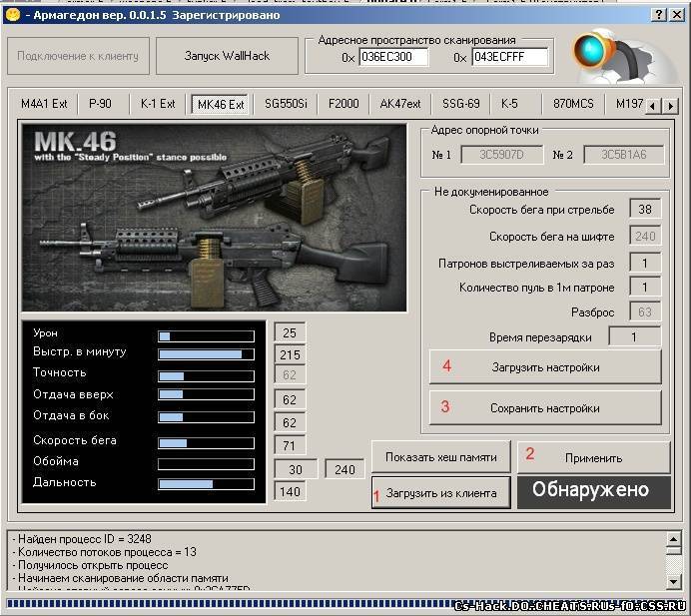Select the SSG-69 tab

461,104
